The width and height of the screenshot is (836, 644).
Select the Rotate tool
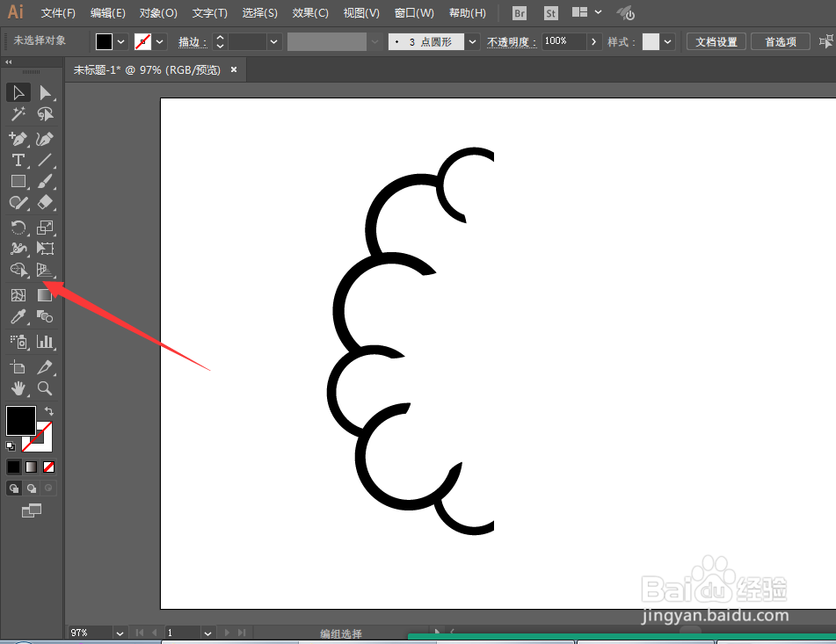18,227
